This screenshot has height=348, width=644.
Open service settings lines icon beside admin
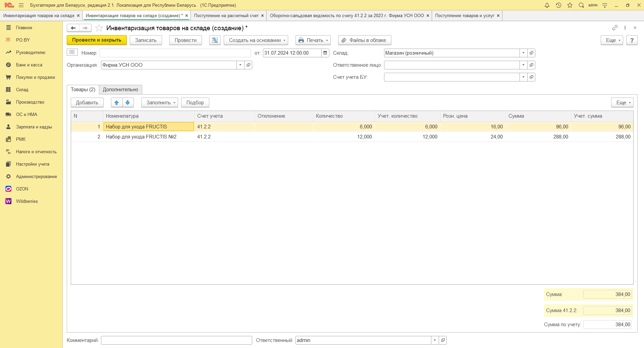click(x=605, y=5)
